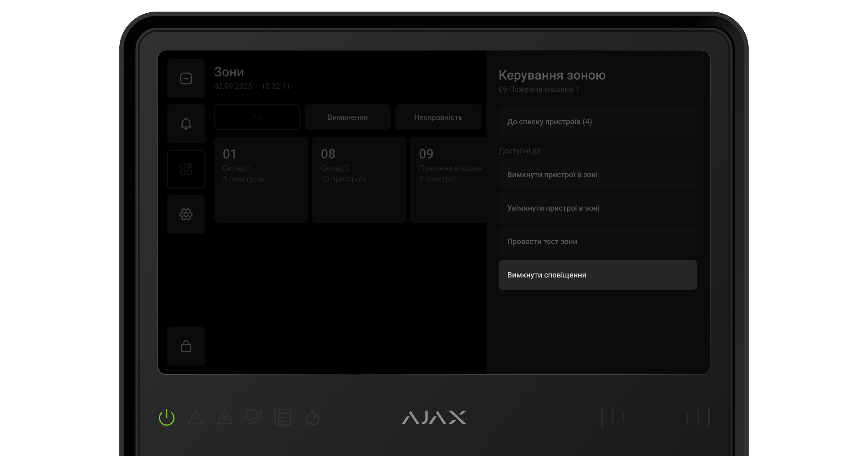Viewport: 868px width, 456px height.
Task: Start Провести тест зони action
Action: [x=597, y=241]
